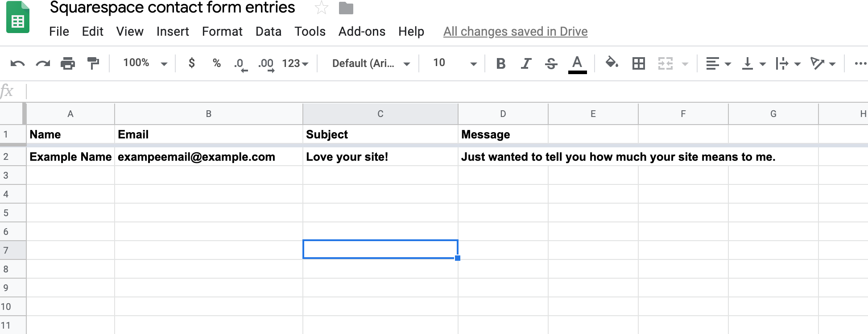Viewport: 868px width, 334px height.
Task: Format as percent
Action: (217, 63)
